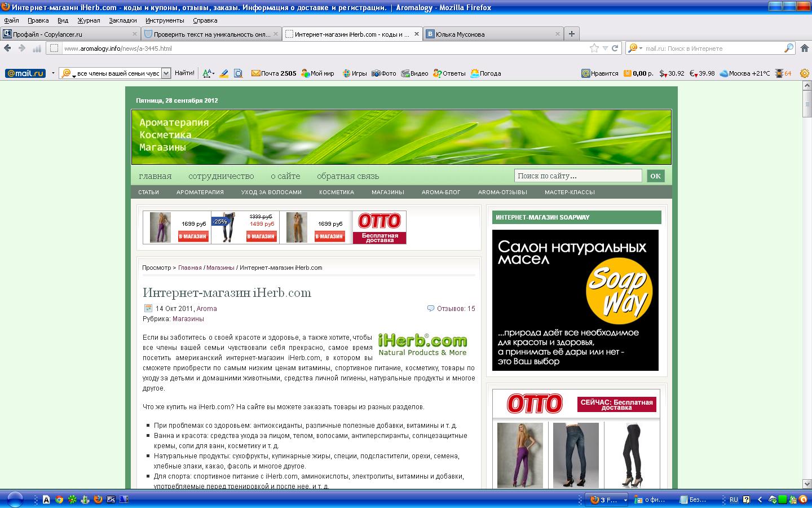Open the Firefox home page

click(x=805, y=48)
